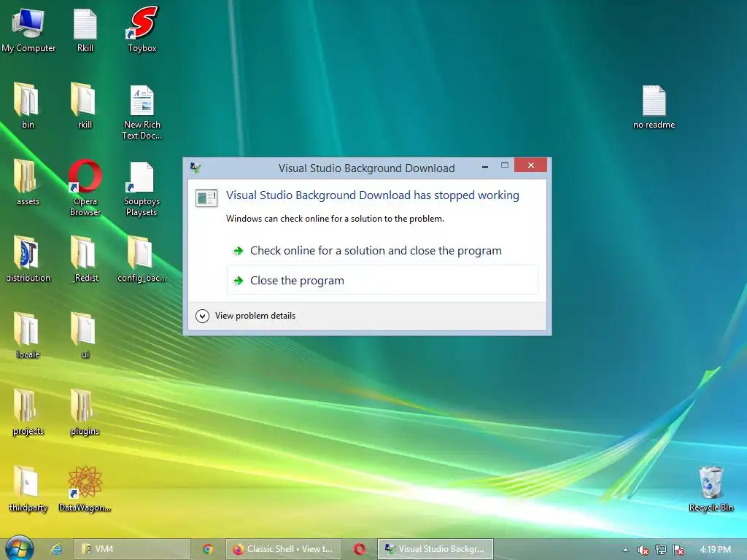The height and width of the screenshot is (560, 747).
Task: Select the thirdparty folder icon
Action: pyautogui.click(x=28, y=489)
